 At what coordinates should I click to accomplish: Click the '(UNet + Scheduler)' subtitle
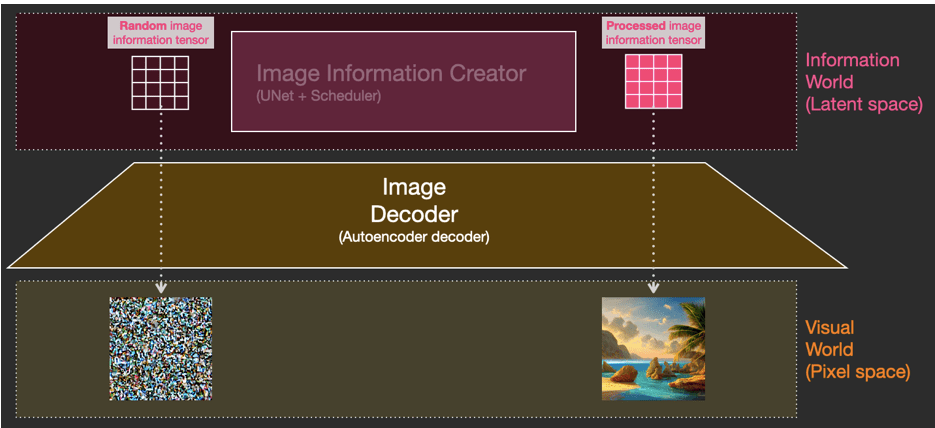[318, 96]
